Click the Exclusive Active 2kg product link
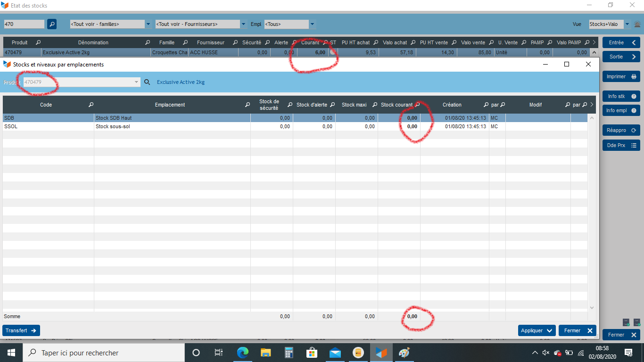 click(181, 82)
